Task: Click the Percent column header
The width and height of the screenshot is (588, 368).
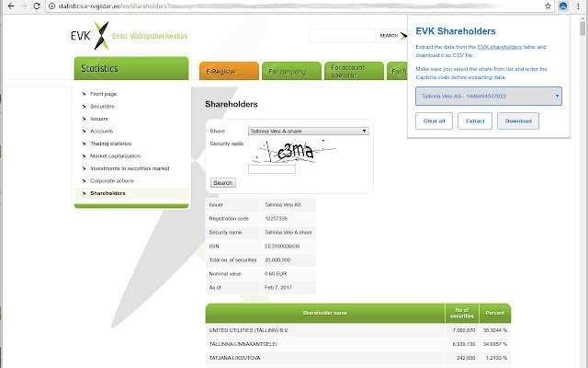Action: point(495,313)
